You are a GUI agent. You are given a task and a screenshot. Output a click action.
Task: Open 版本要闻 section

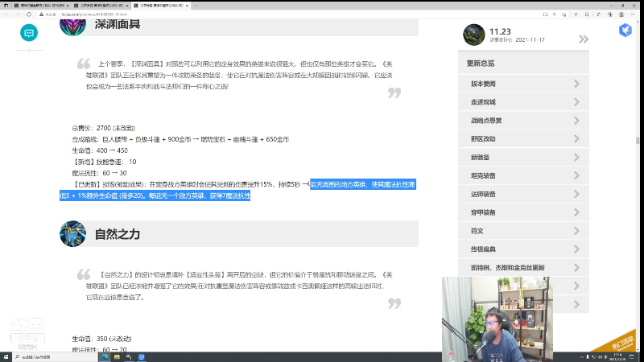pyautogui.click(x=524, y=84)
